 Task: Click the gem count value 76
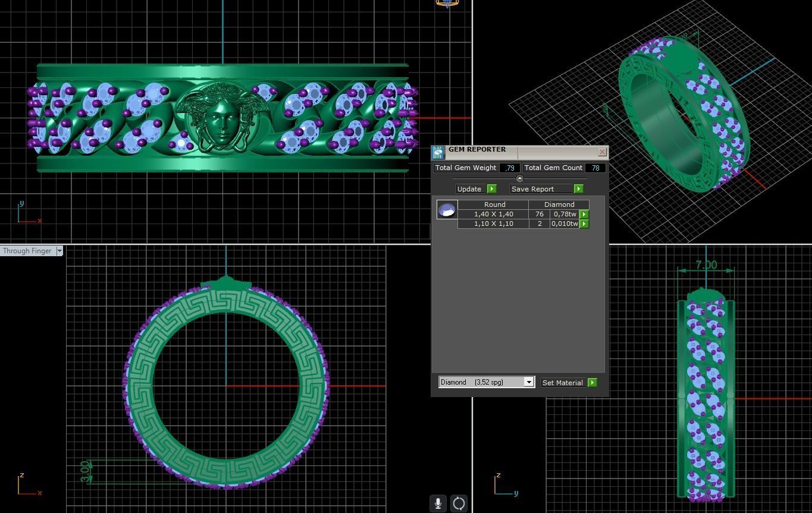[540, 214]
